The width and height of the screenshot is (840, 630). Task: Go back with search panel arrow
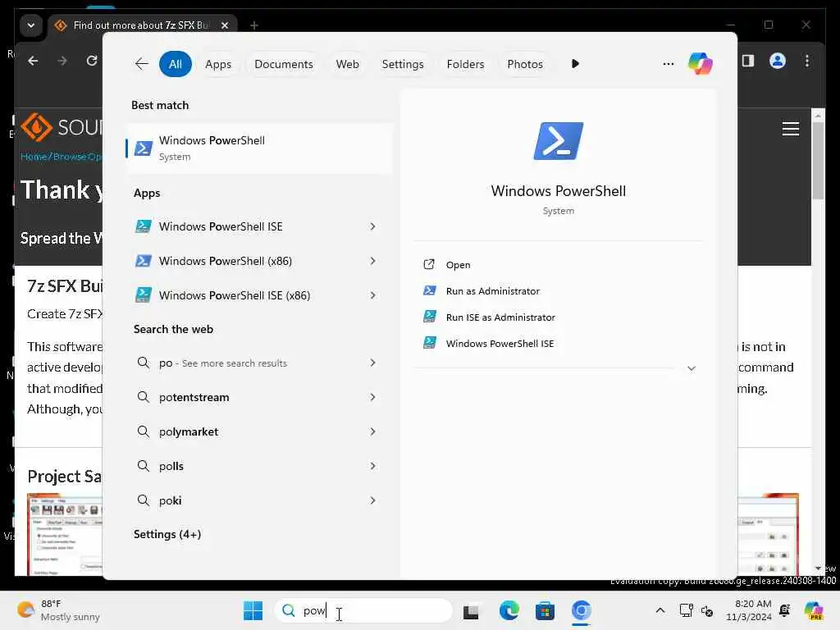point(141,64)
